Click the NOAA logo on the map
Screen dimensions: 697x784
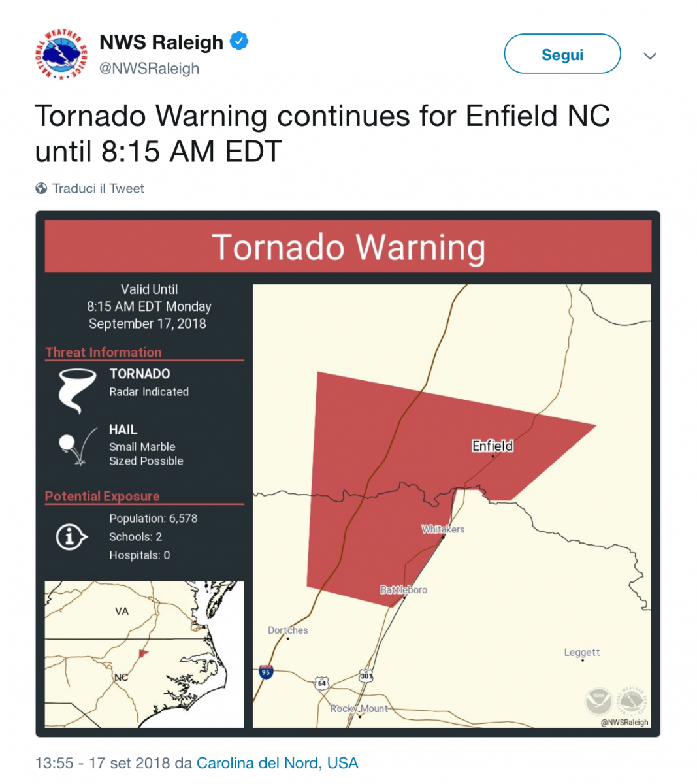598,702
